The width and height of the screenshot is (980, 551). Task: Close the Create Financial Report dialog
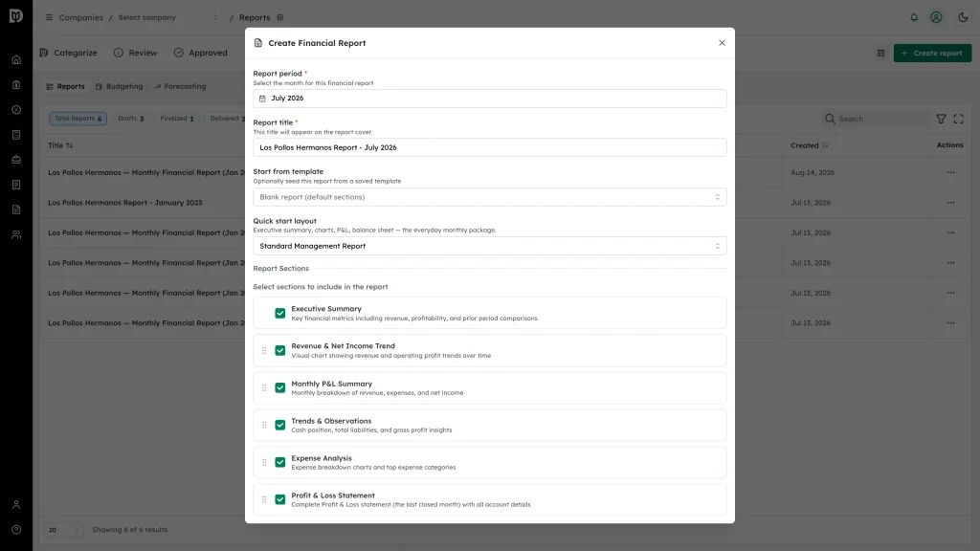(x=722, y=43)
